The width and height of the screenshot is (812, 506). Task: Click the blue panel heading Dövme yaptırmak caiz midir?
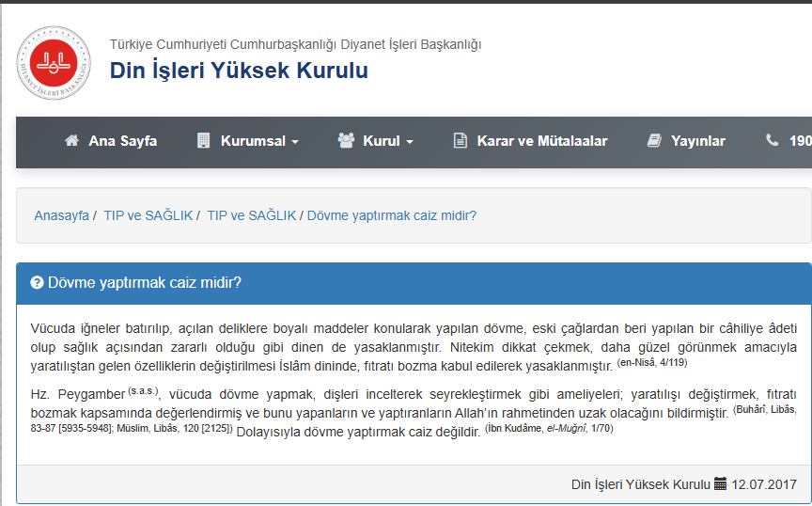click(x=145, y=282)
